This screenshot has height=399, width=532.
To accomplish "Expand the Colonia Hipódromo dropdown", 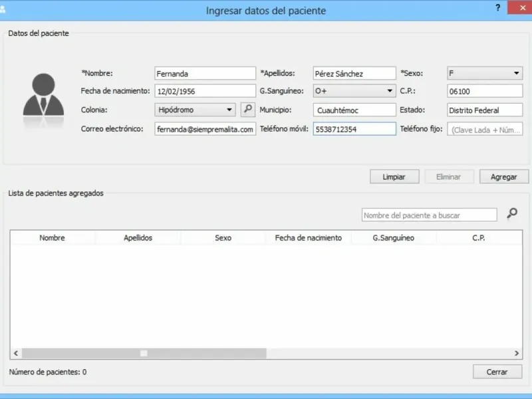I will tap(195, 110).
